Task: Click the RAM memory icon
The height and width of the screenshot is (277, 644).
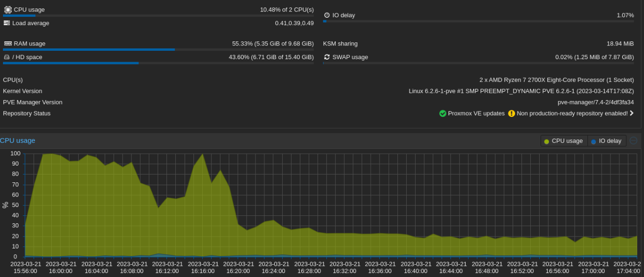Action: click(x=7, y=43)
